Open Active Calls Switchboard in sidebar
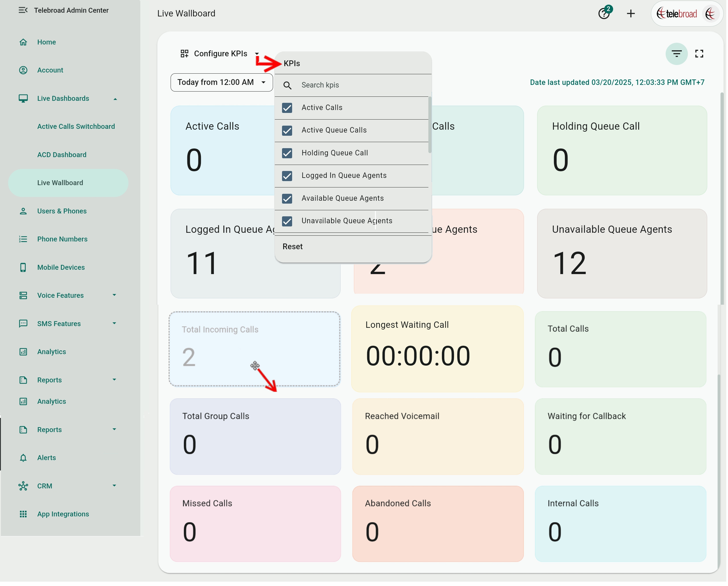Image resolution: width=728 pixels, height=586 pixels. pyautogui.click(x=76, y=127)
